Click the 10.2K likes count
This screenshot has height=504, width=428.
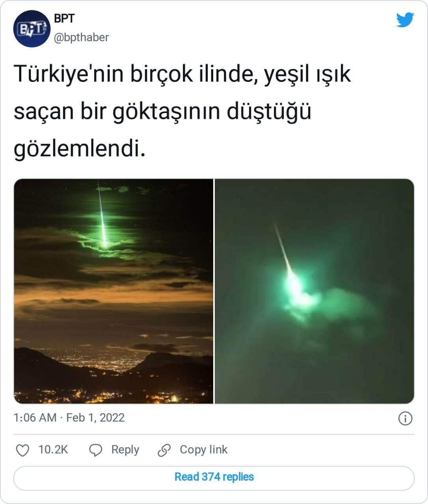click(53, 450)
